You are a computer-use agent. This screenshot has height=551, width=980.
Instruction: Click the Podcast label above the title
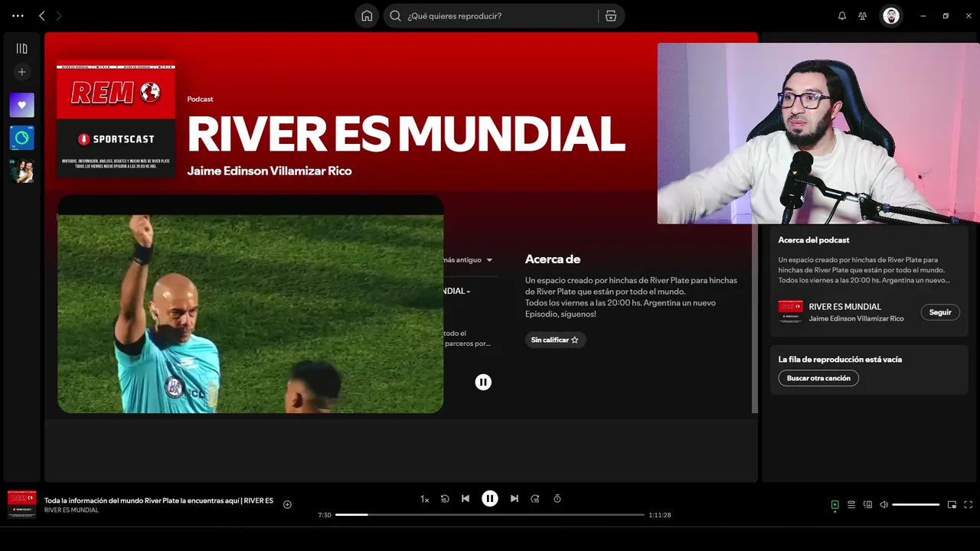click(200, 99)
